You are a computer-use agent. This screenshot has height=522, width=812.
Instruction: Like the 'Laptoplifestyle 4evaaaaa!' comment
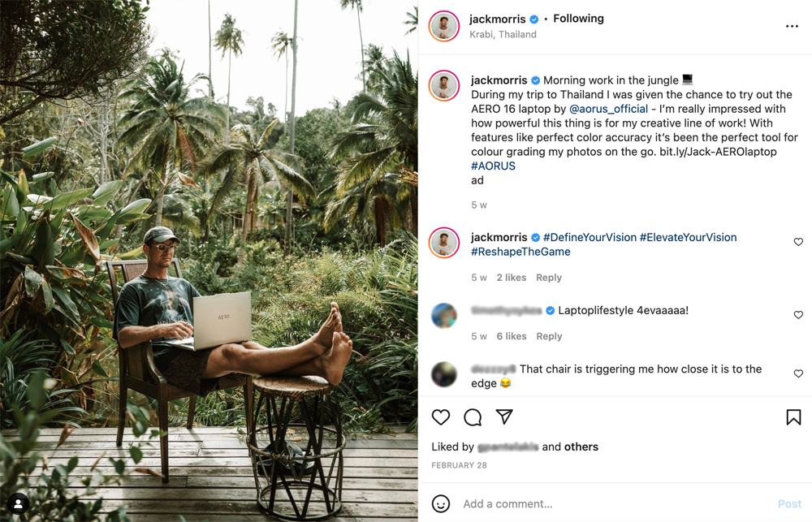coord(798,315)
